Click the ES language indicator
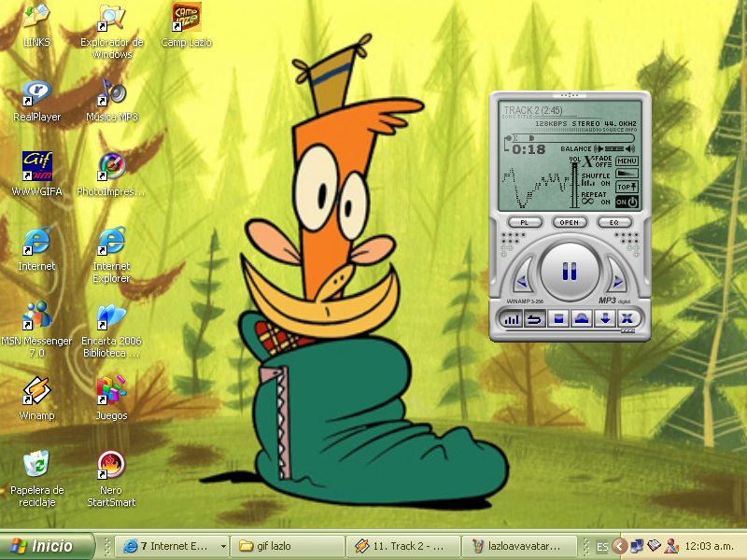This screenshot has height=560, width=747. (602, 547)
